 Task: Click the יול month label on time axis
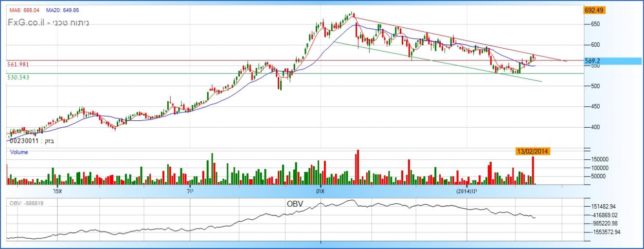point(190,191)
